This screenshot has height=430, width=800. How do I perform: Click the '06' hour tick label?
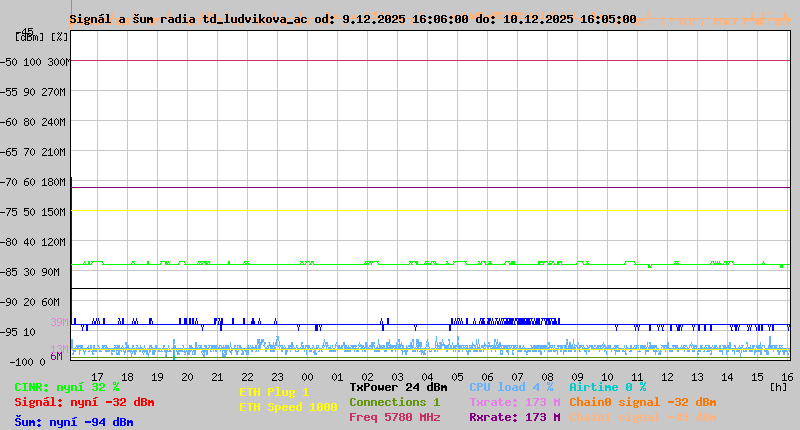487,377
